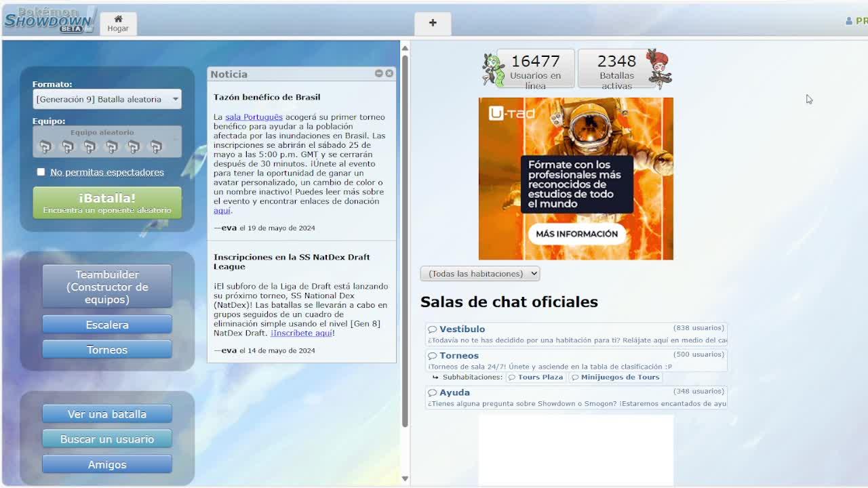The width and height of the screenshot is (868, 488).
Task: Click the Inscripciones en la SS NatDex headline
Action: pyautogui.click(x=292, y=262)
